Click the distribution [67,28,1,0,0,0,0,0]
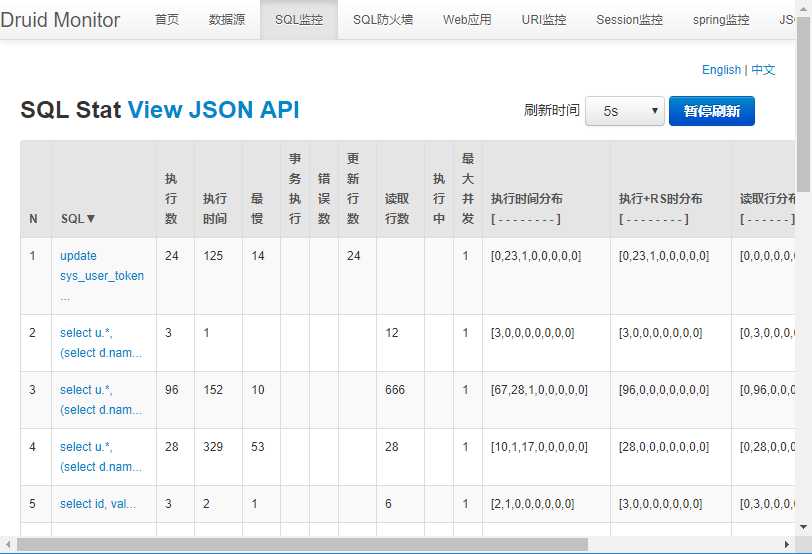812x554 pixels. tap(539, 390)
